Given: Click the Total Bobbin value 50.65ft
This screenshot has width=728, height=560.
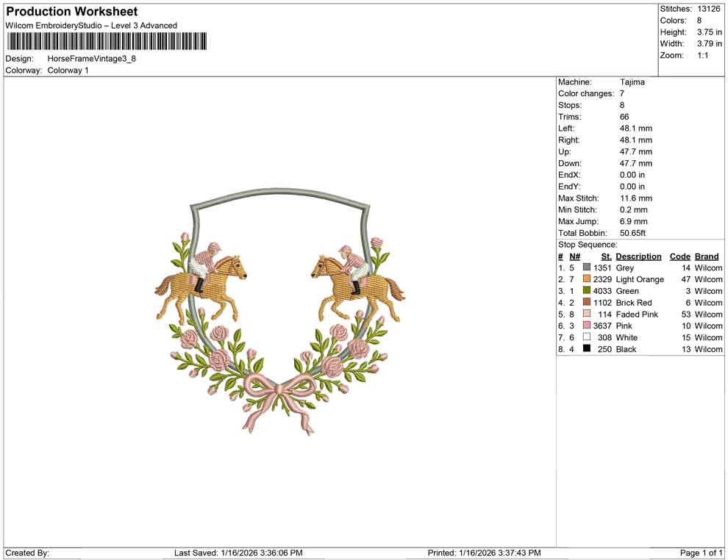Looking at the screenshot, I should point(633,232).
